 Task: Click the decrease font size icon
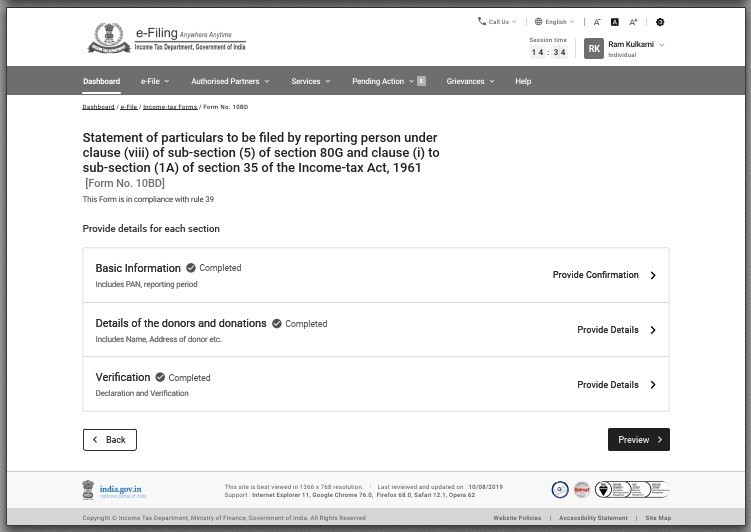tap(597, 22)
